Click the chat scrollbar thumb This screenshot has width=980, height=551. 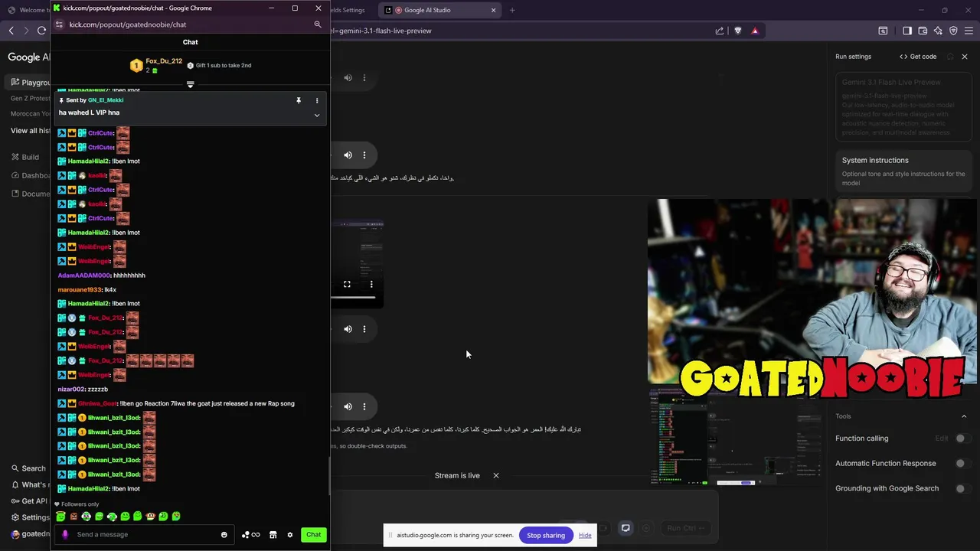tap(329, 475)
